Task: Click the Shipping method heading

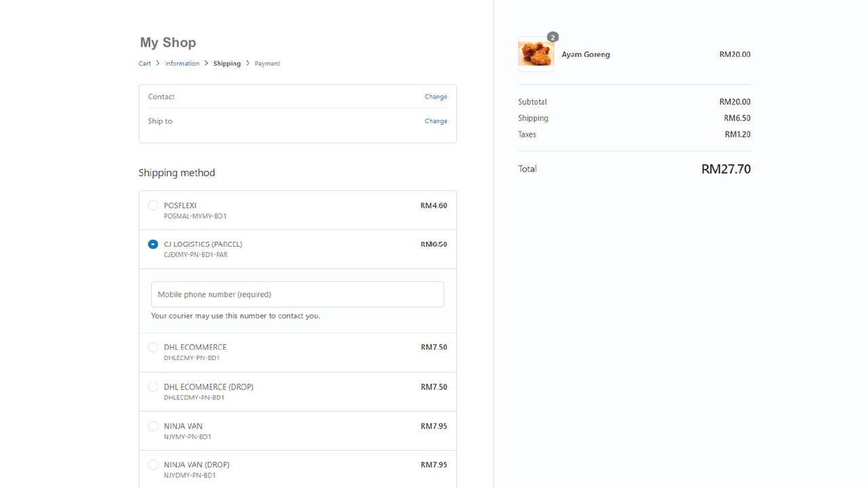Action: pyautogui.click(x=177, y=173)
